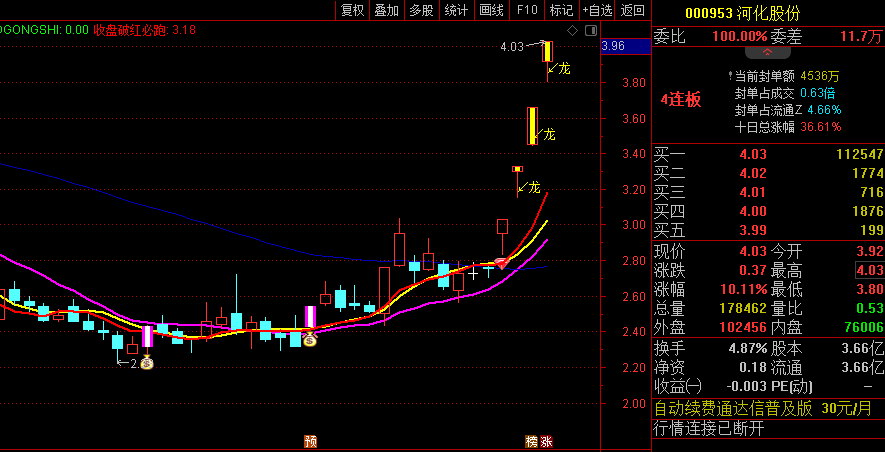The height and width of the screenshot is (452, 885).
Task: Click the 预 marker on the bottom axis
Action: pyautogui.click(x=310, y=441)
